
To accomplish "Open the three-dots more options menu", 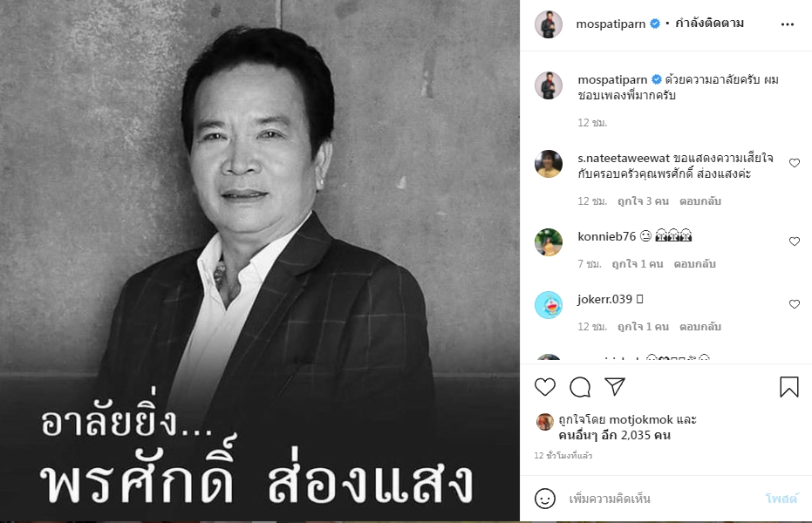I will [x=787, y=24].
